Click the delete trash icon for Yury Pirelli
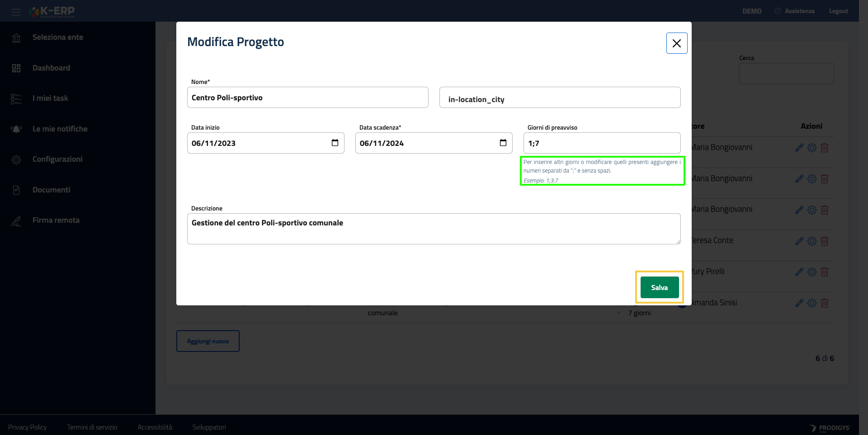 click(x=825, y=272)
